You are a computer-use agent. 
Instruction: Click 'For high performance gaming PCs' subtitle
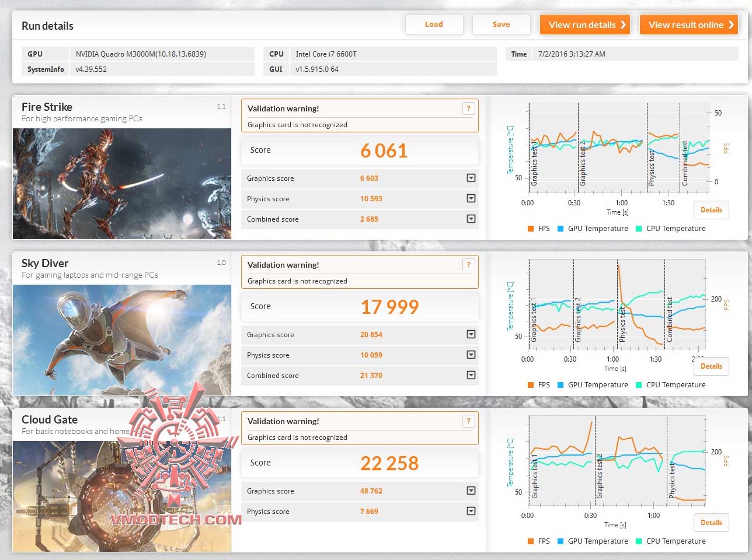tap(82, 118)
